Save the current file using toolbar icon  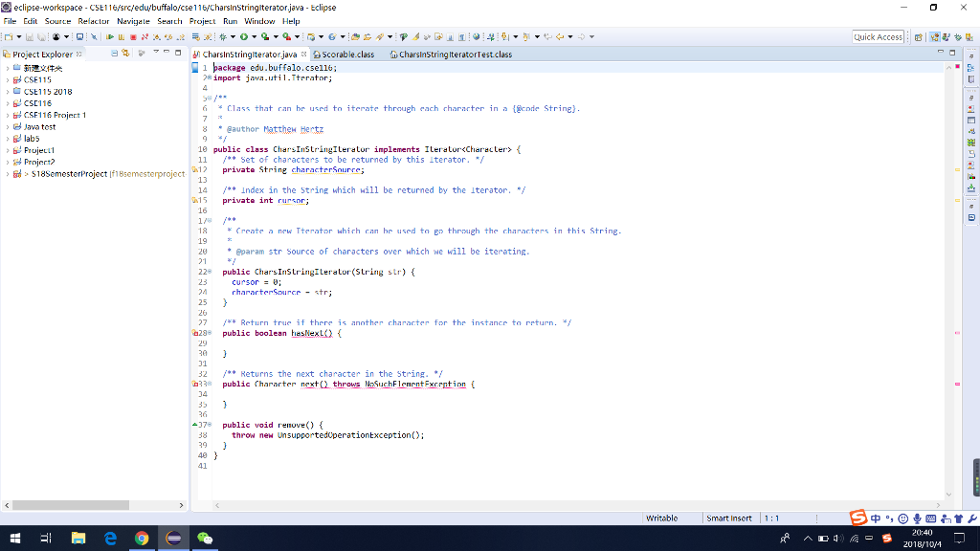pyautogui.click(x=29, y=36)
